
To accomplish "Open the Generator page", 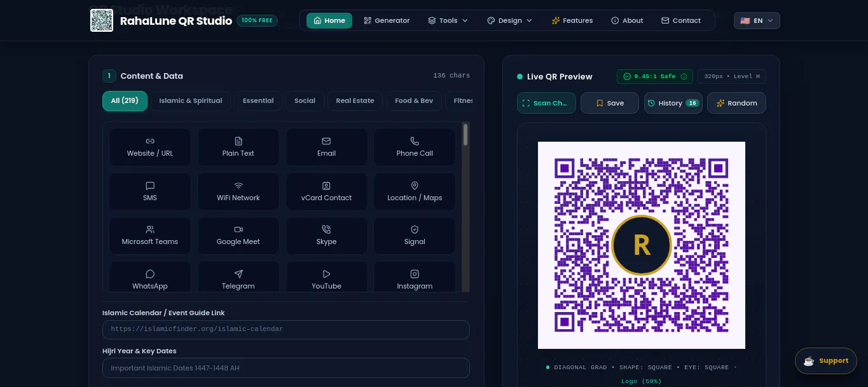I will coord(387,20).
